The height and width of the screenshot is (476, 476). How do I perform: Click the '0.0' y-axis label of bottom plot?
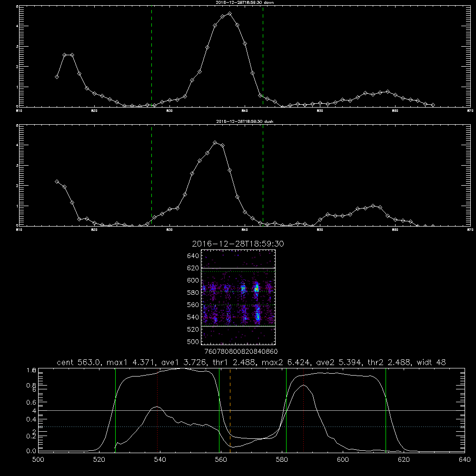pyautogui.click(x=31, y=451)
